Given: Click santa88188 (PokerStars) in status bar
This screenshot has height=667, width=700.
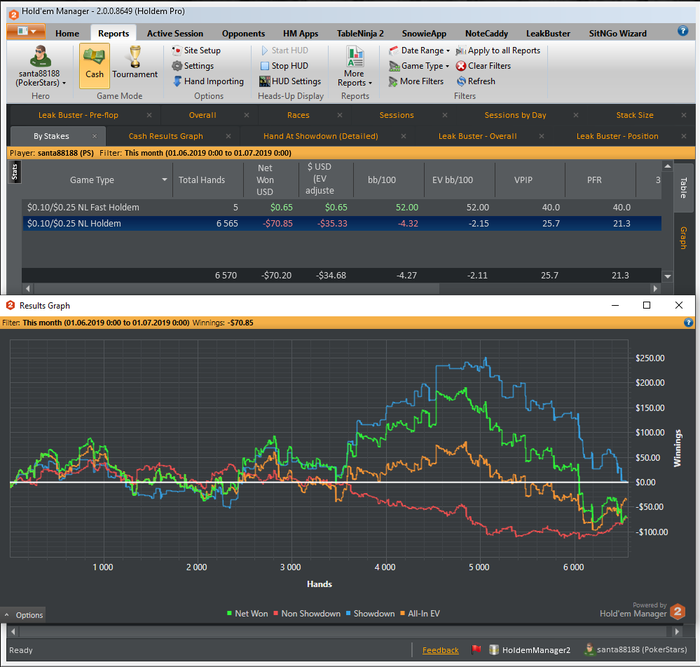Looking at the screenshot, I should pos(636,650).
